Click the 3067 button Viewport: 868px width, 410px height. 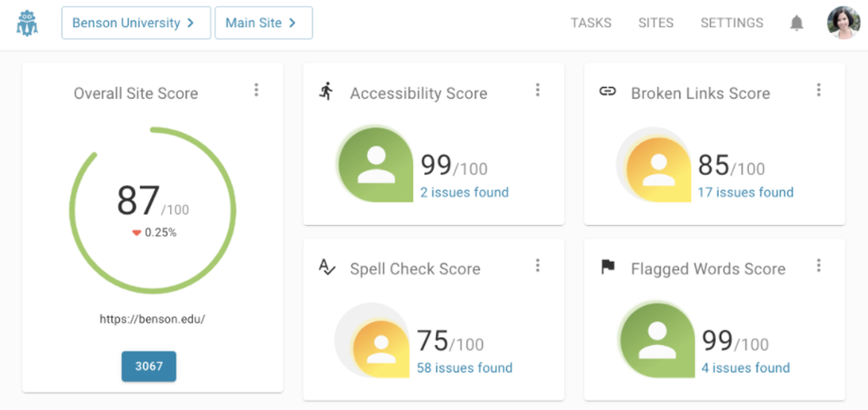point(148,367)
